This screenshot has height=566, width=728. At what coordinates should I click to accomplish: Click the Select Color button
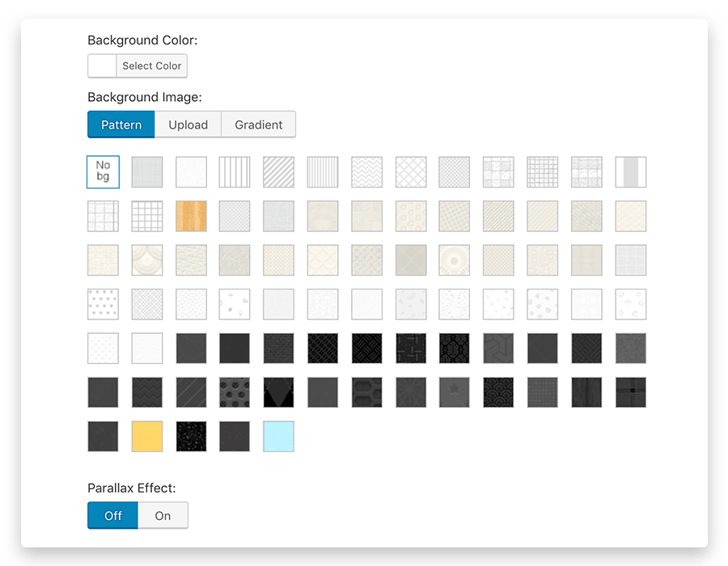[152, 65]
